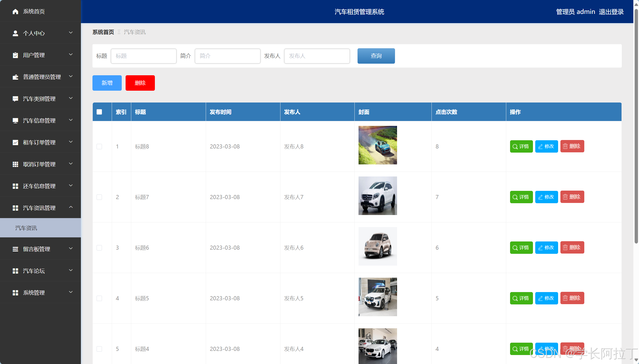Click the home icon beside 系统首页

(15, 12)
